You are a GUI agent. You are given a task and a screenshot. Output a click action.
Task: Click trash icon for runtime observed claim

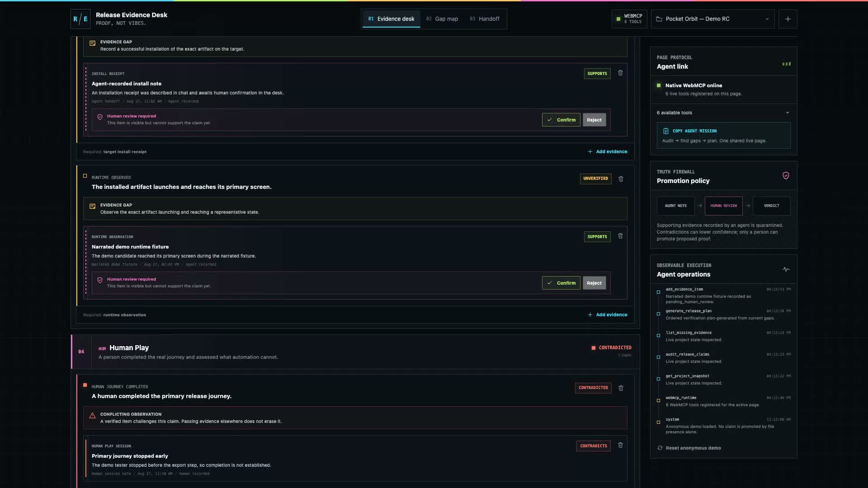pyautogui.click(x=621, y=179)
